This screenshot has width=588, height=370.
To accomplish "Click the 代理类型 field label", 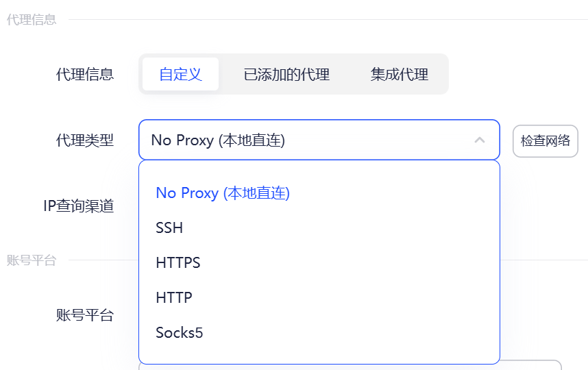I will coord(85,140).
